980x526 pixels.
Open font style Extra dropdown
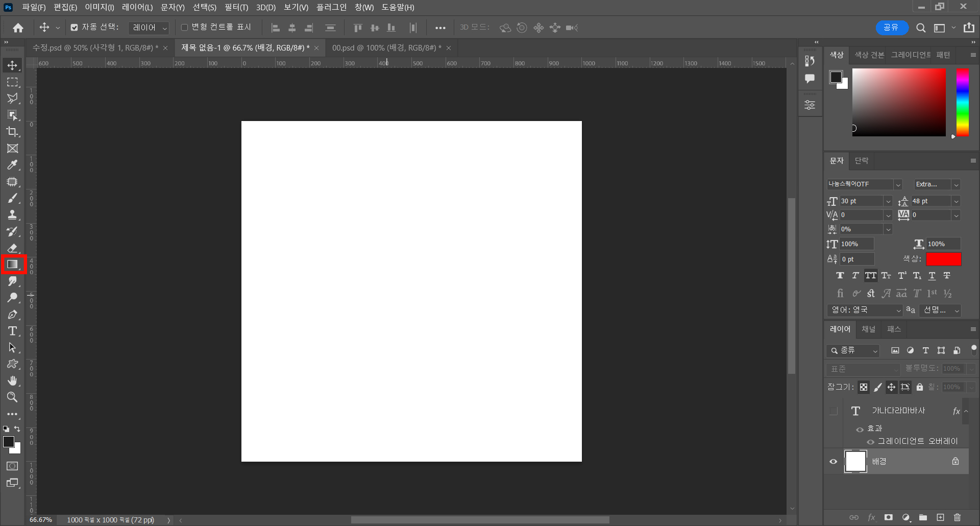tap(956, 185)
